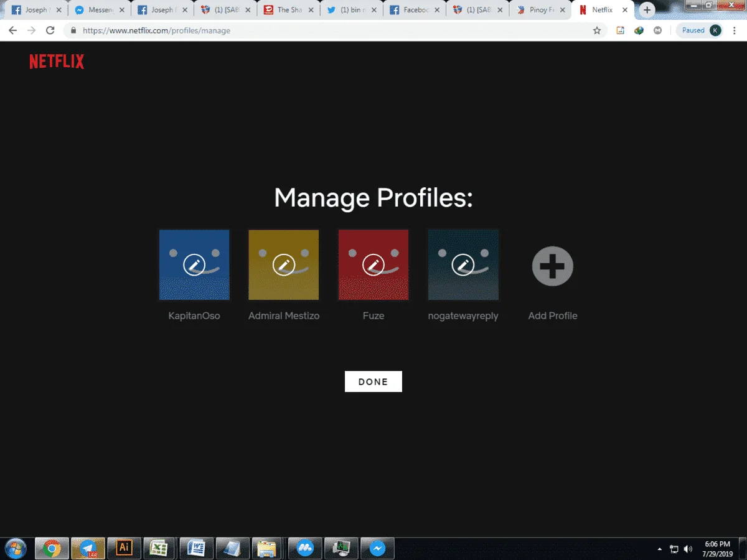This screenshot has width=747, height=560.
Task: Reload the Netflix page
Action: click(x=50, y=30)
